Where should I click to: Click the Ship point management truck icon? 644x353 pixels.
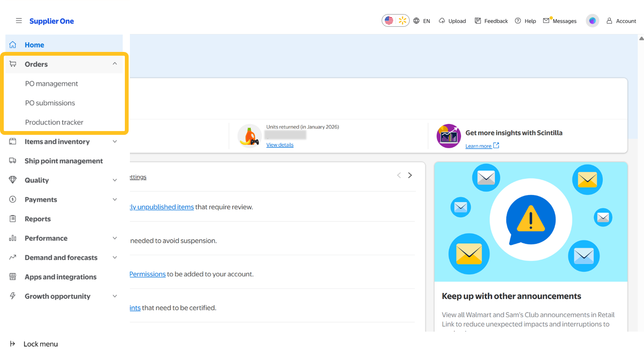coord(13,161)
